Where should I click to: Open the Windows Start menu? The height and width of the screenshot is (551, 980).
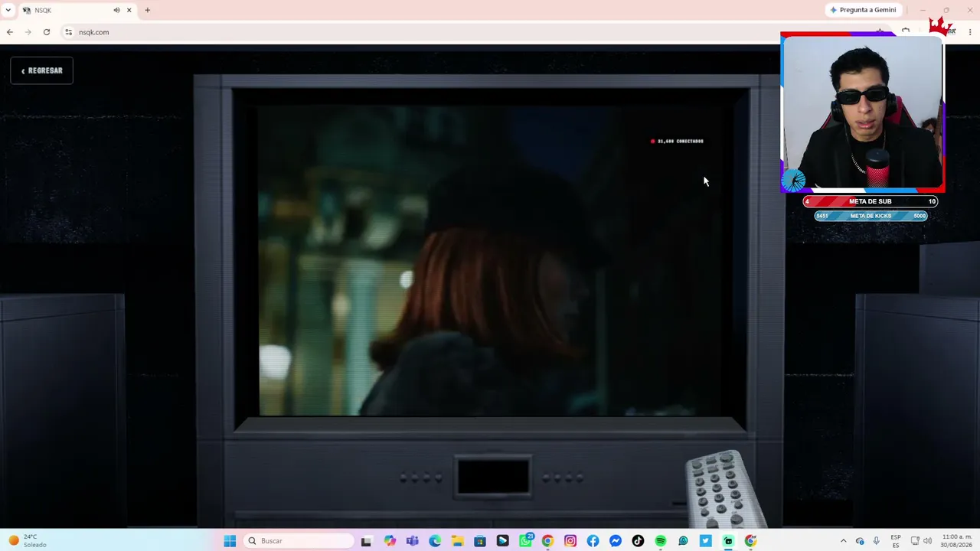[x=230, y=541]
